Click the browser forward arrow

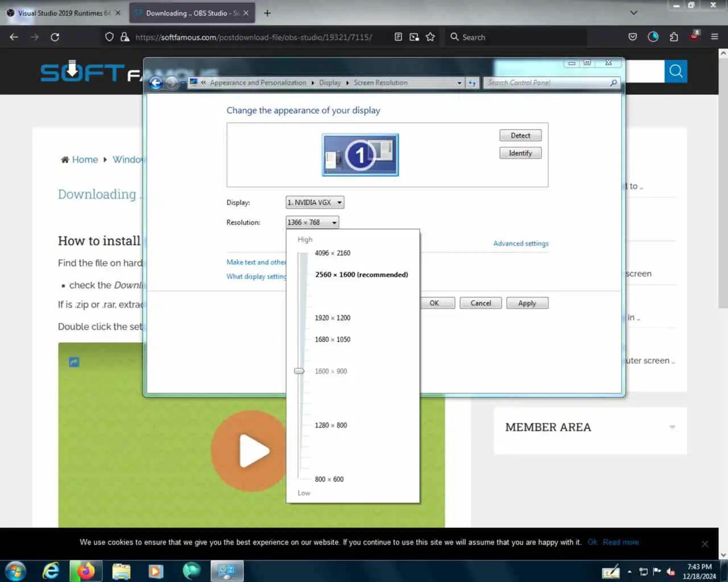35,37
